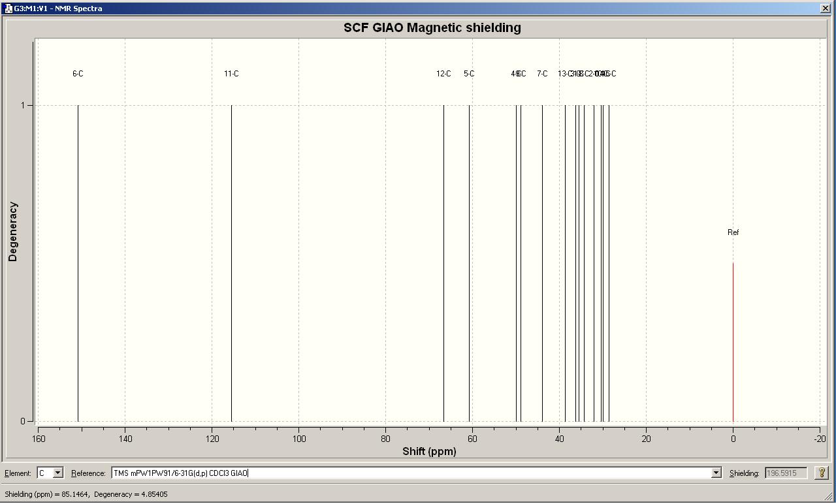Click the 60 tick on shift axis
Viewport: 836px width, 504px height.
472,439
